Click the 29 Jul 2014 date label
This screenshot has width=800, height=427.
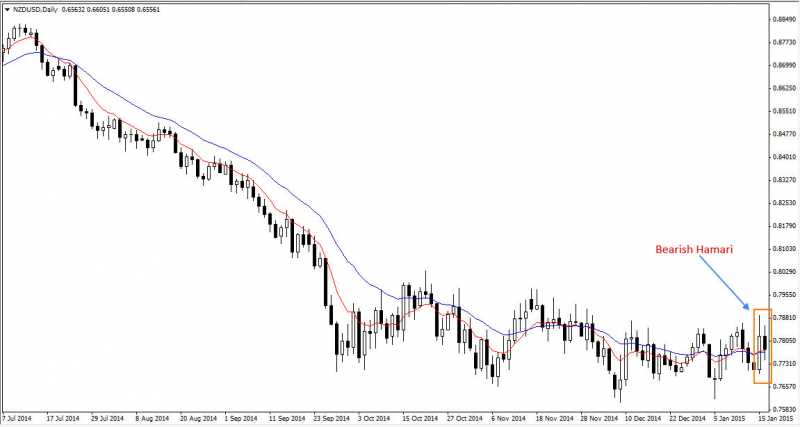107,418
